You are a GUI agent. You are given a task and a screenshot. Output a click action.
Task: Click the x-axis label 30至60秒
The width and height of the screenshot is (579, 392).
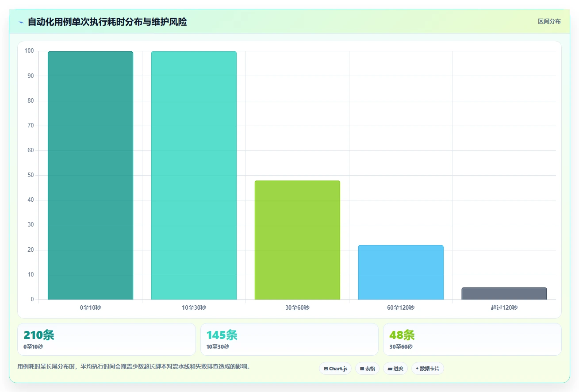297,307
